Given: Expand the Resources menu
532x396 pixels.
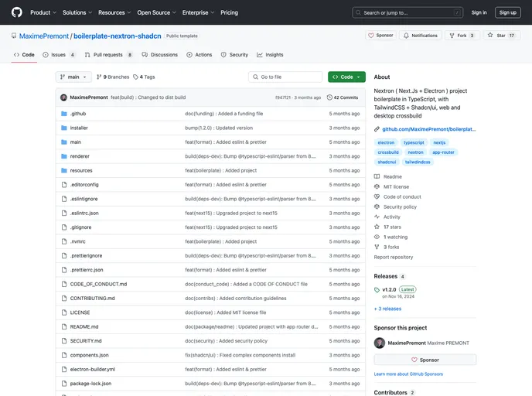Looking at the screenshot, I should 114,12.
